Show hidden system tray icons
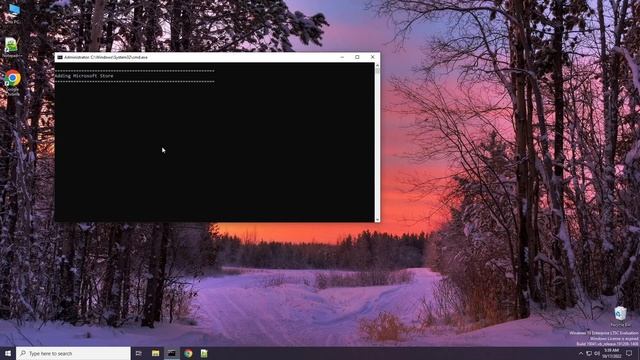The width and height of the screenshot is (640, 360). 581,353
